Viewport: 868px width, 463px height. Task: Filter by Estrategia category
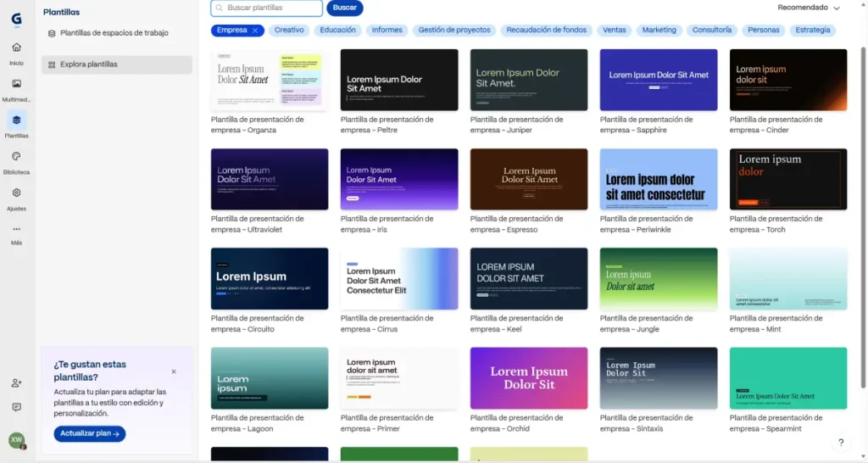coord(813,31)
